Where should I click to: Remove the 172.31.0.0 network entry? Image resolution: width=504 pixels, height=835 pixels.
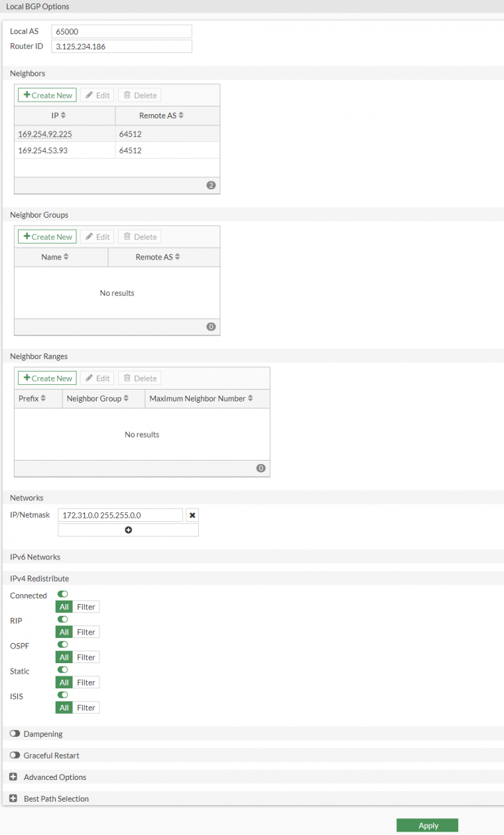(193, 515)
